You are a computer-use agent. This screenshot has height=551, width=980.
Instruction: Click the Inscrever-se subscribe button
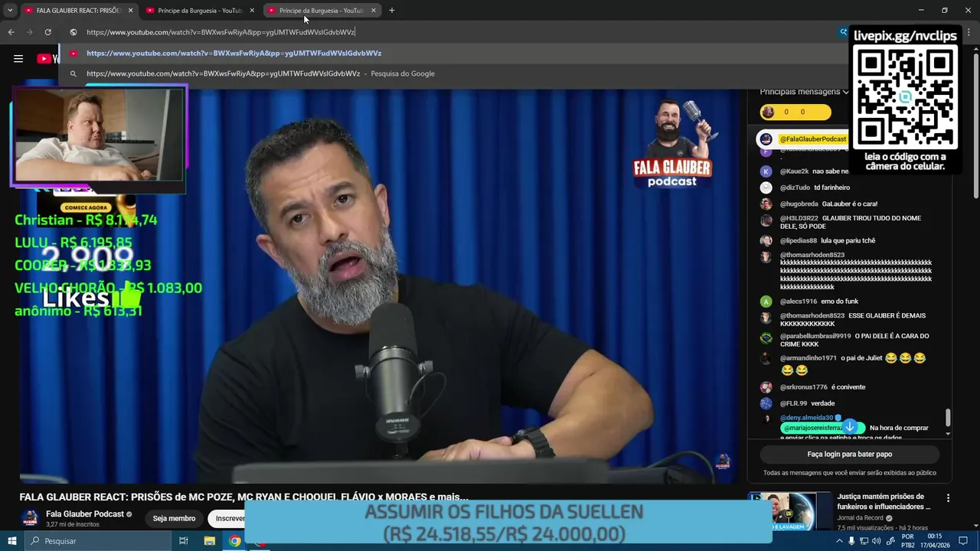227,518
